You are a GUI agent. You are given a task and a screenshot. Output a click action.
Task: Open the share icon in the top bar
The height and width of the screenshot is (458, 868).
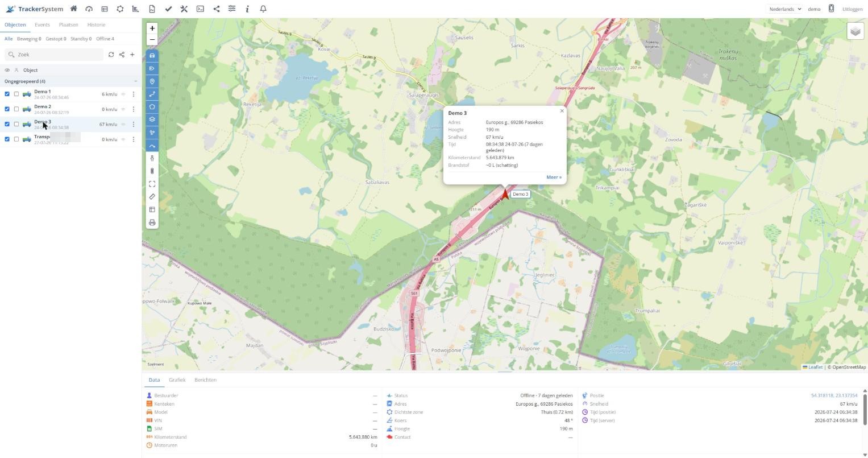[x=216, y=9]
